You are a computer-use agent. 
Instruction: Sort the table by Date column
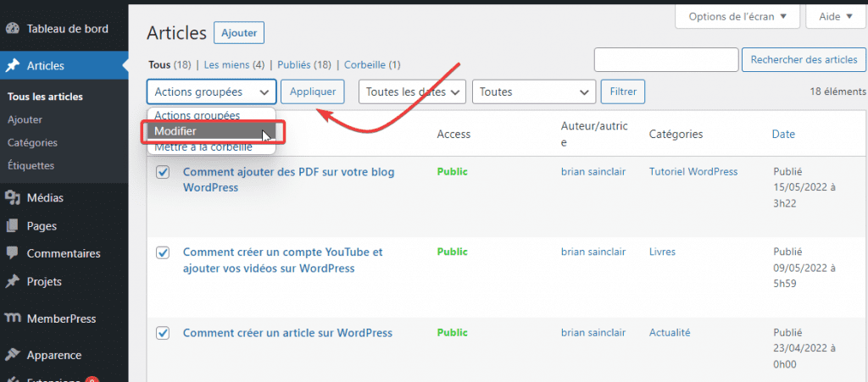[783, 134]
